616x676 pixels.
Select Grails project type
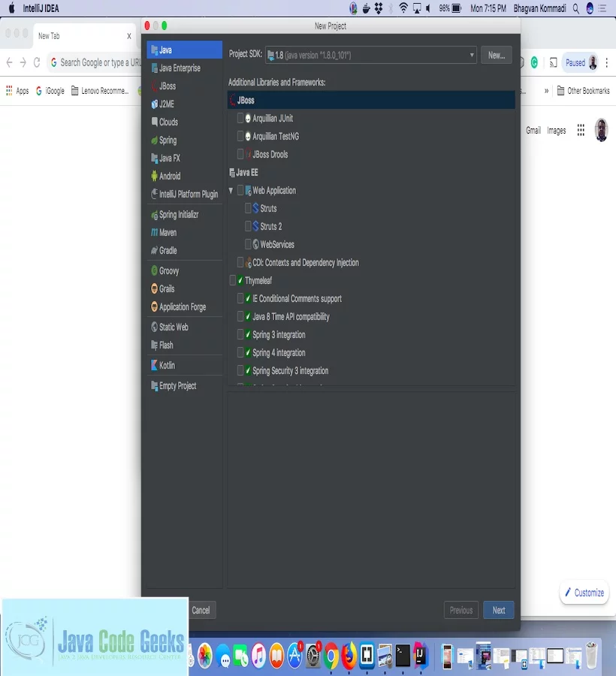(184, 289)
